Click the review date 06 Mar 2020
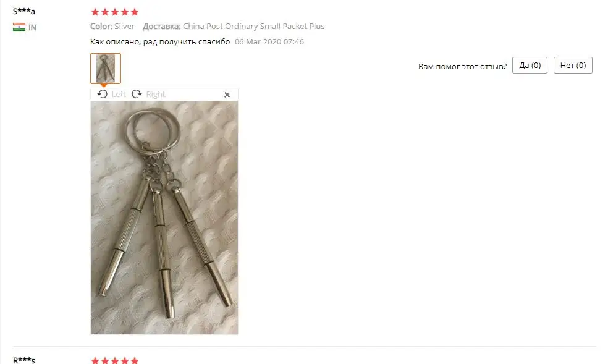The image size is (608, 364). pos(269,41)
